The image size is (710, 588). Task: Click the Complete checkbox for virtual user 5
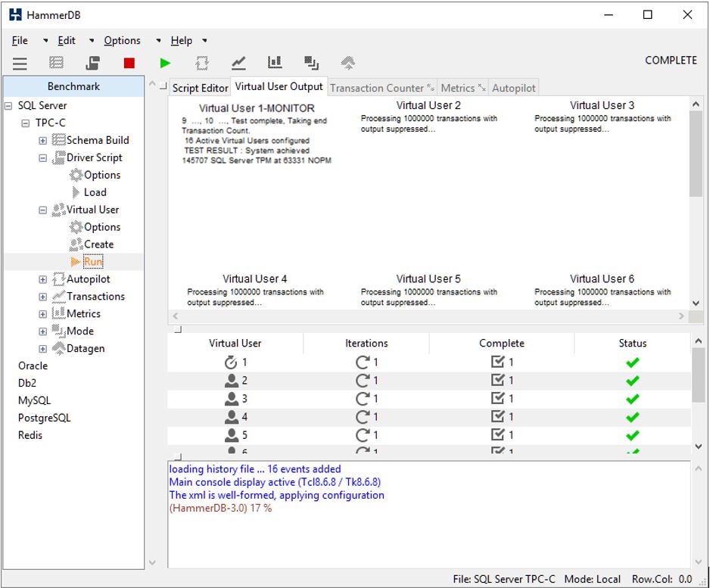[x=497, y=435]
